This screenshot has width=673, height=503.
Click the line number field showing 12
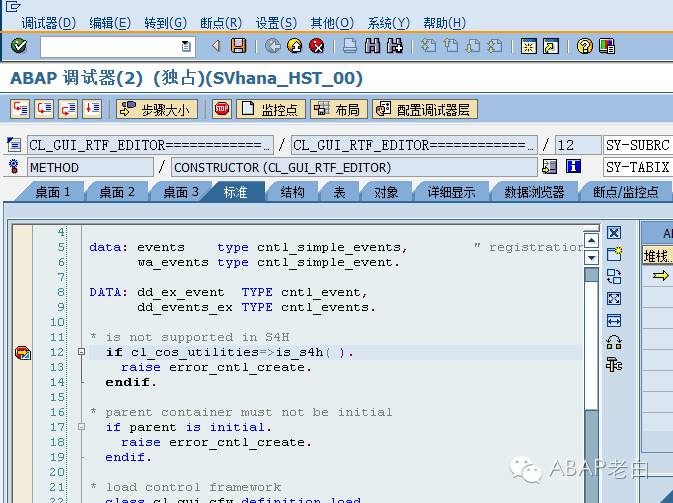[578, 145]
